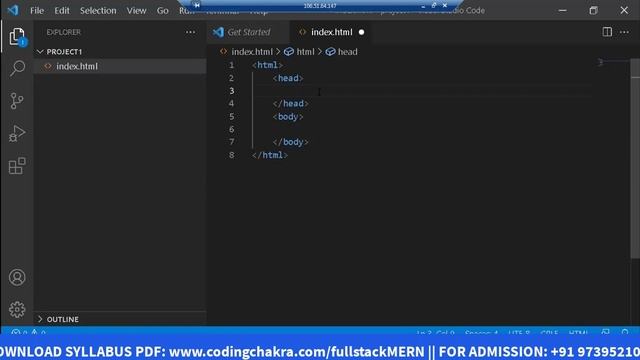Minimize the remote desktop session bar
The height and width of the screenshot is (360, 640).
click(x=423, y=6)
